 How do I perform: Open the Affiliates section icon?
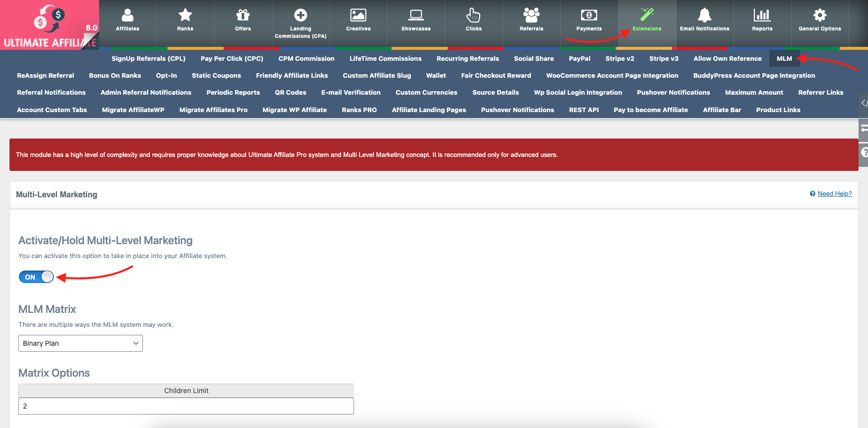[x=127, y=15]
